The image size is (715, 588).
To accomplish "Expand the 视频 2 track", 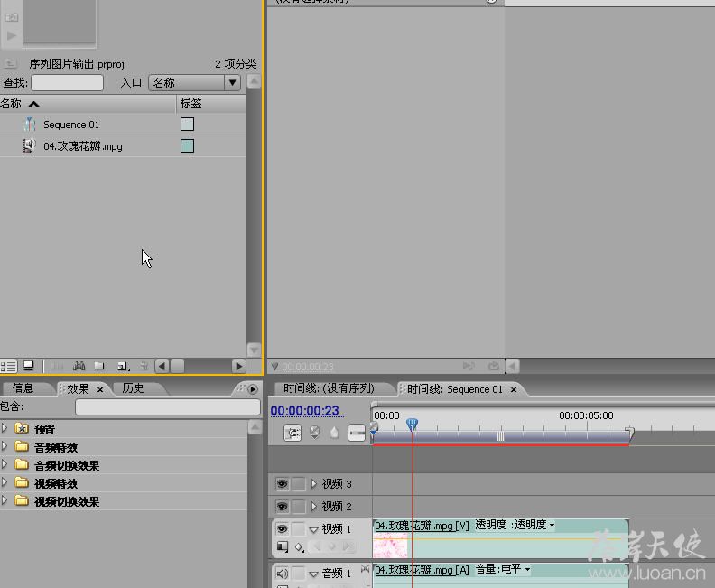I will click(x=314, y=506).
